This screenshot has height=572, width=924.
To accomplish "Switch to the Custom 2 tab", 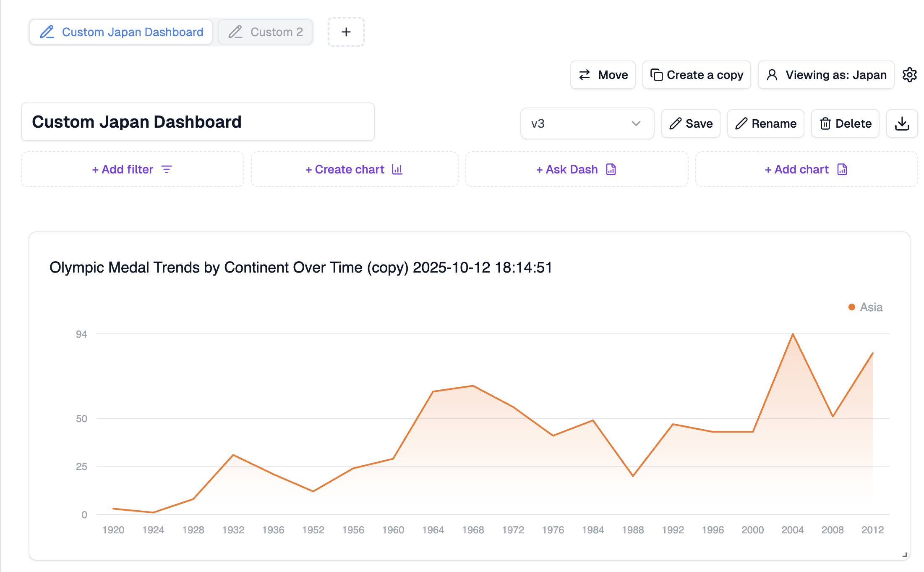I will (276, 32).
